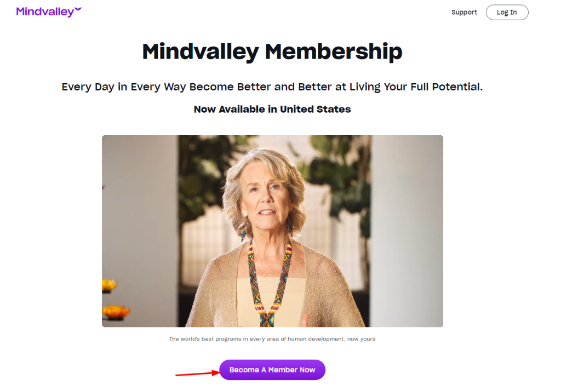The width and height of the screenshot is (561, 392).
Task: Click the Mindvalley logo wordmark
Action: 45,12
